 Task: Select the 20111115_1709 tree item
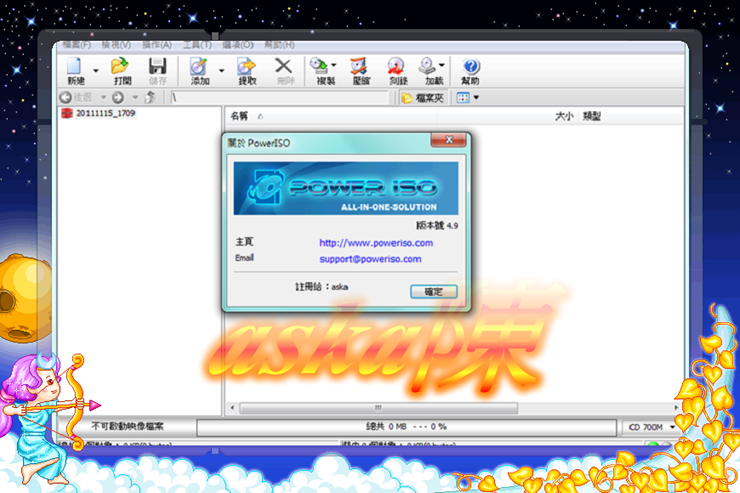point(105,113)
